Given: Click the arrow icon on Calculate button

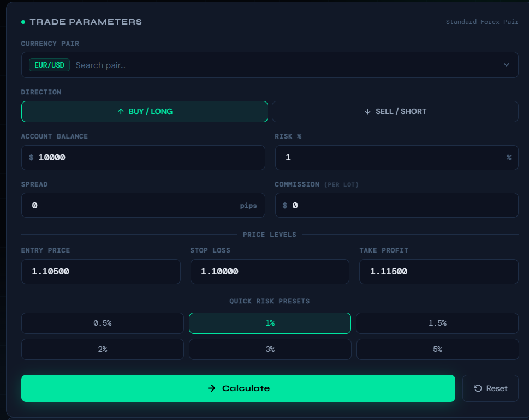Looking at the screenshot, I should [x=212, y=388].
